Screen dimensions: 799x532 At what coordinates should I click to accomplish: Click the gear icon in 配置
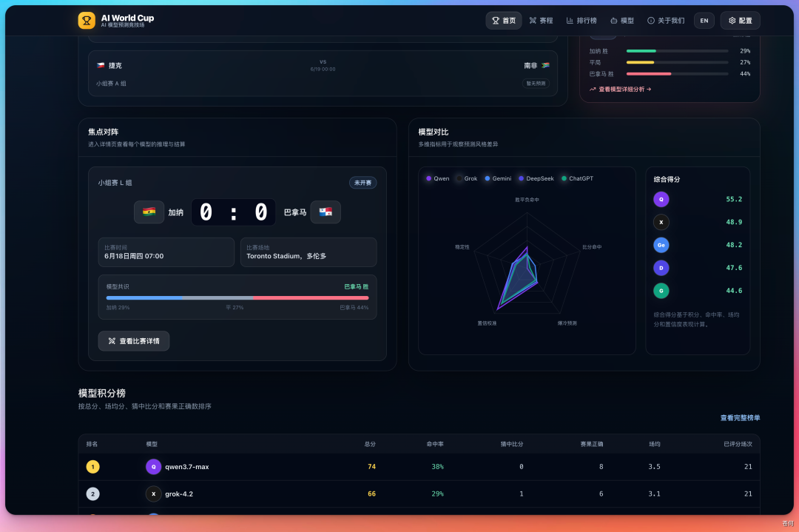pyautogui.click(x=732, y=21)
